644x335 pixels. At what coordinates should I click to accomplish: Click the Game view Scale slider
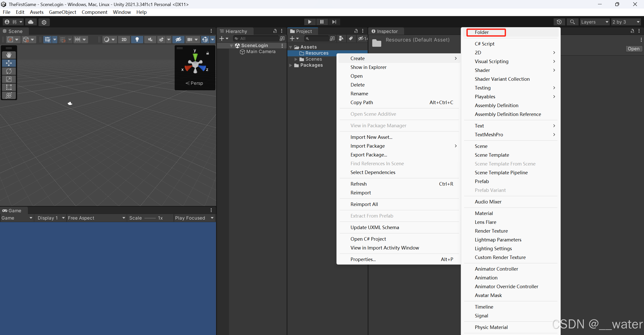pyautogui.click(x=150, y=218)
